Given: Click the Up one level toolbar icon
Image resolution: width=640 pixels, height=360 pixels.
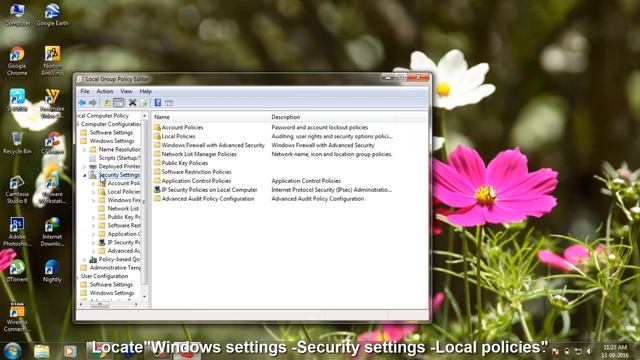Looking at the screenshot, I should point(107,103).
